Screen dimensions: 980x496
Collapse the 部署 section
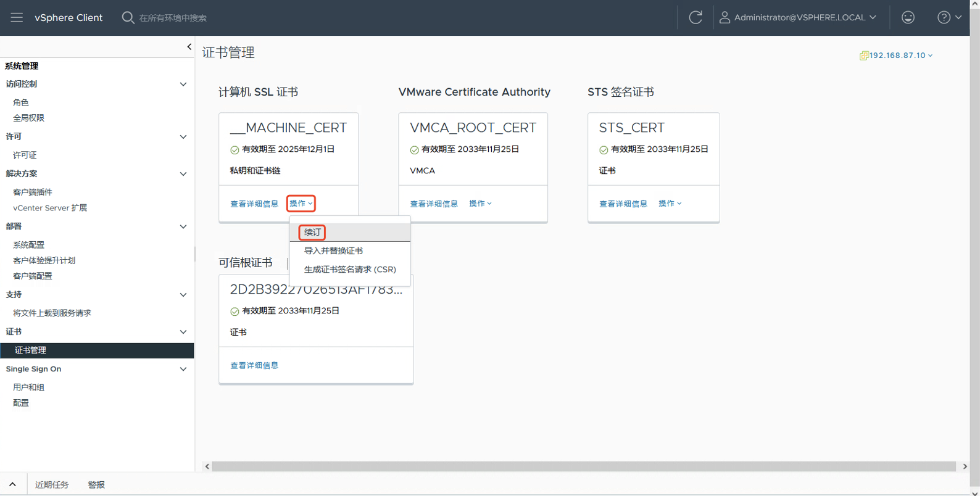pyautogui.click(x=183, y=226)
